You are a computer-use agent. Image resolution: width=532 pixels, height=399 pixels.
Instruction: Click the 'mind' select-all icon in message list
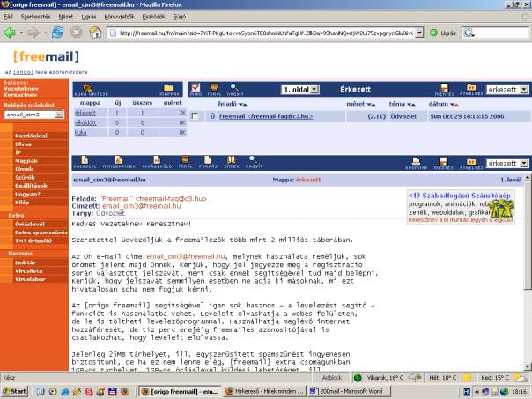196,88
